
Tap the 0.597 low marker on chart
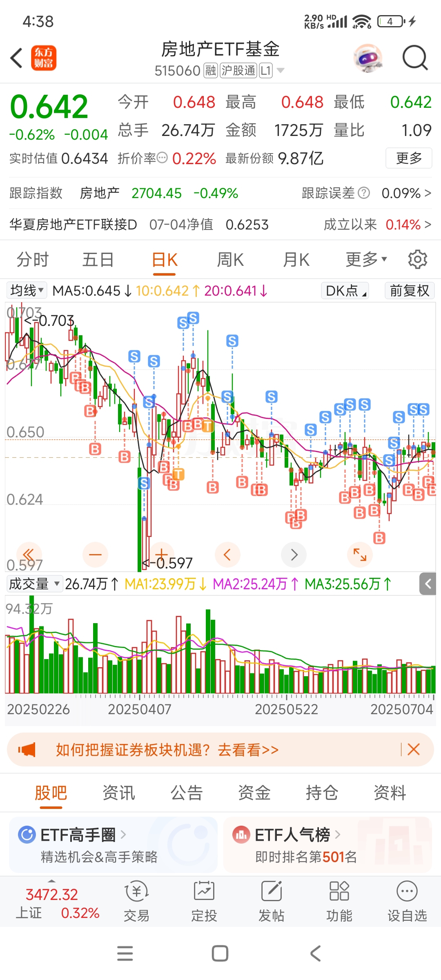coord(167,563)
